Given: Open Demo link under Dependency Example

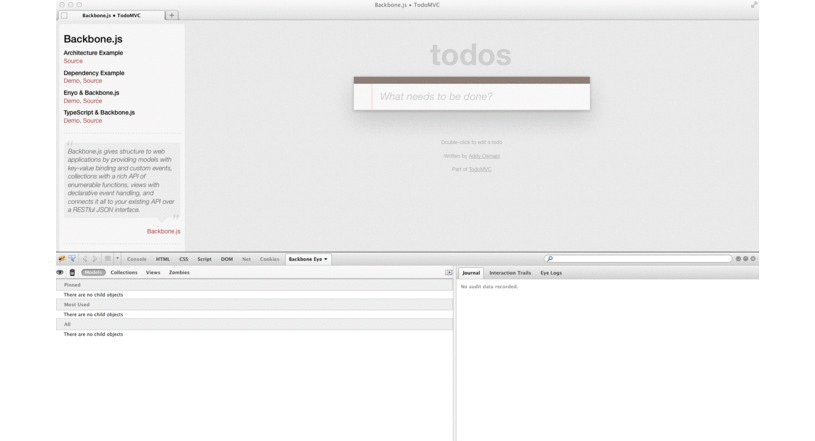Looking at the screenshot, I should point(71,81).
